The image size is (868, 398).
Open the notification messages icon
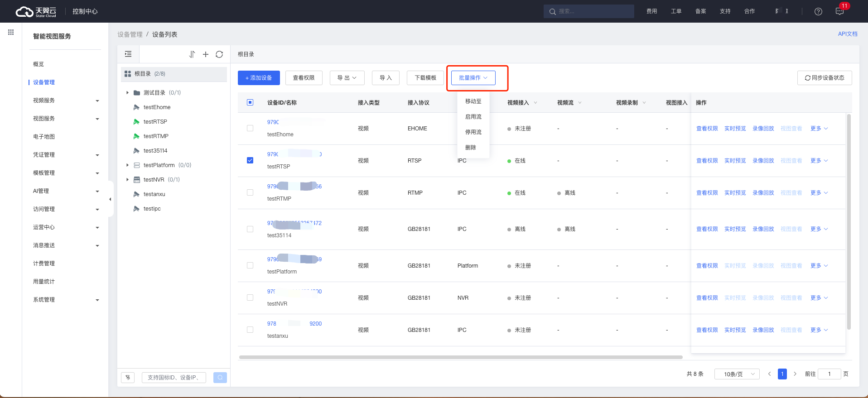[x=839, y=11]
